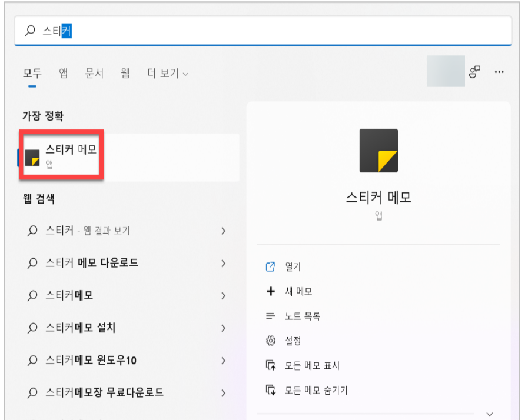
Task: Click the icon for 모든 메모 표시
Action: 270,365
